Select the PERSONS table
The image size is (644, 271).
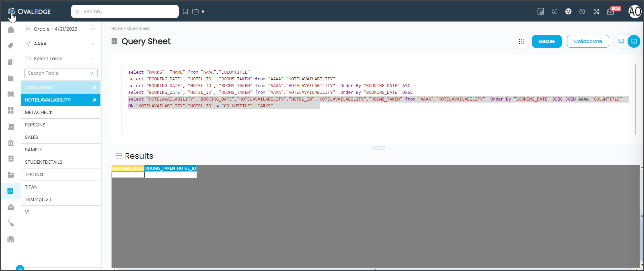click(61, 125)
